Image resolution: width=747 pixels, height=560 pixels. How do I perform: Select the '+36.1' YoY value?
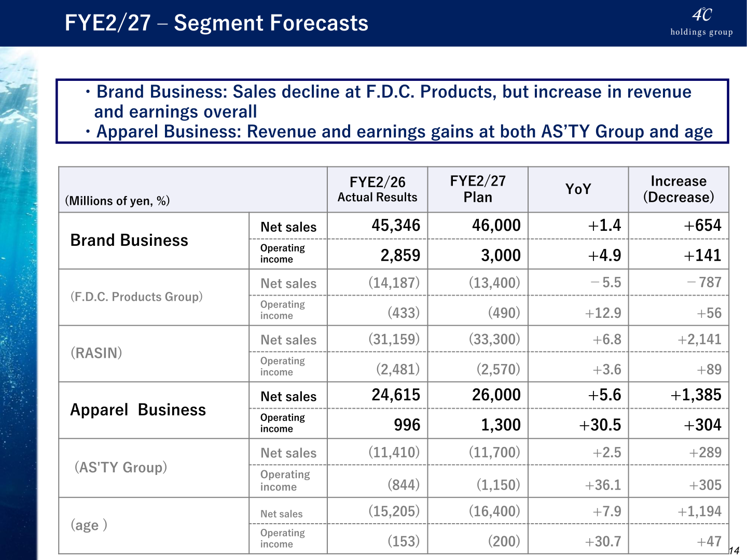[x=603, y=485]
